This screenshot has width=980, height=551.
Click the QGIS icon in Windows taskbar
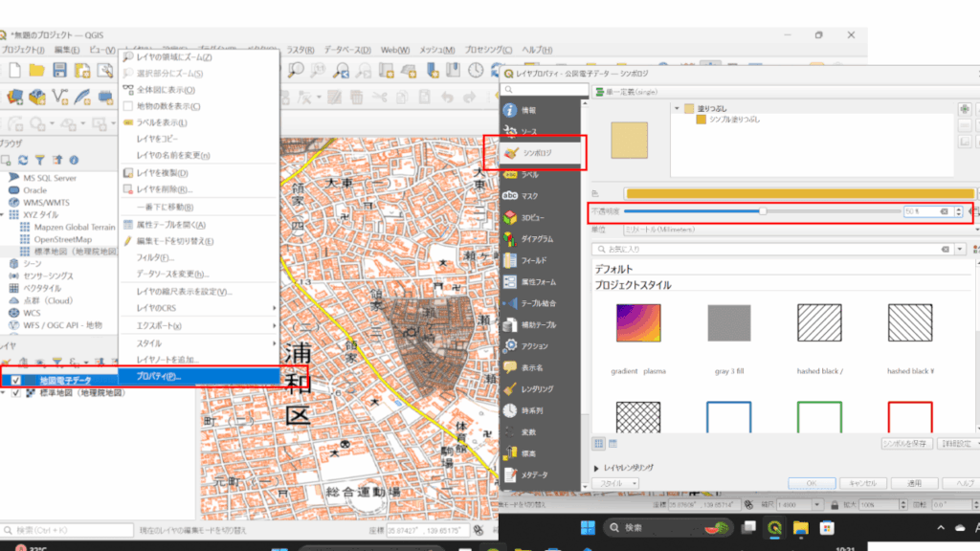(x=774, y=528)
